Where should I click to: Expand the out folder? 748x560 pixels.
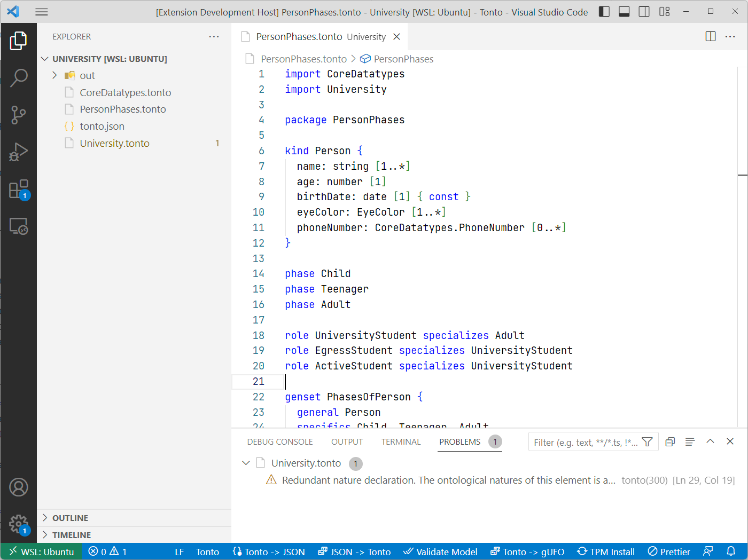(x=54, y=75)
